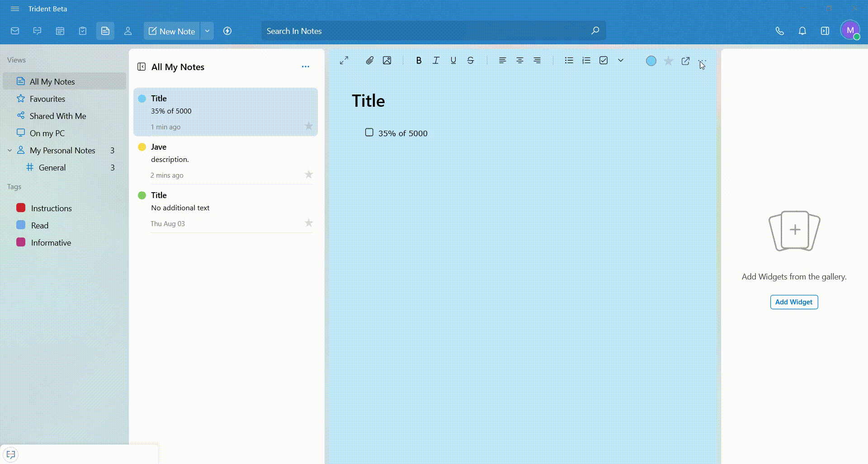Image resolution: width=868 pixels, height=464 pixels.
Task: Open the New Note dropdown arrow
Action: click(x=207, y=31)
